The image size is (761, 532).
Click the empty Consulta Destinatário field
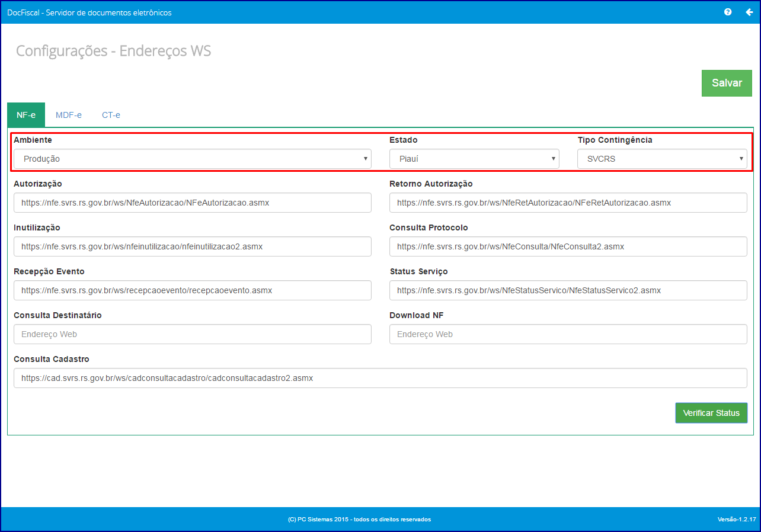tap(192, 334)
